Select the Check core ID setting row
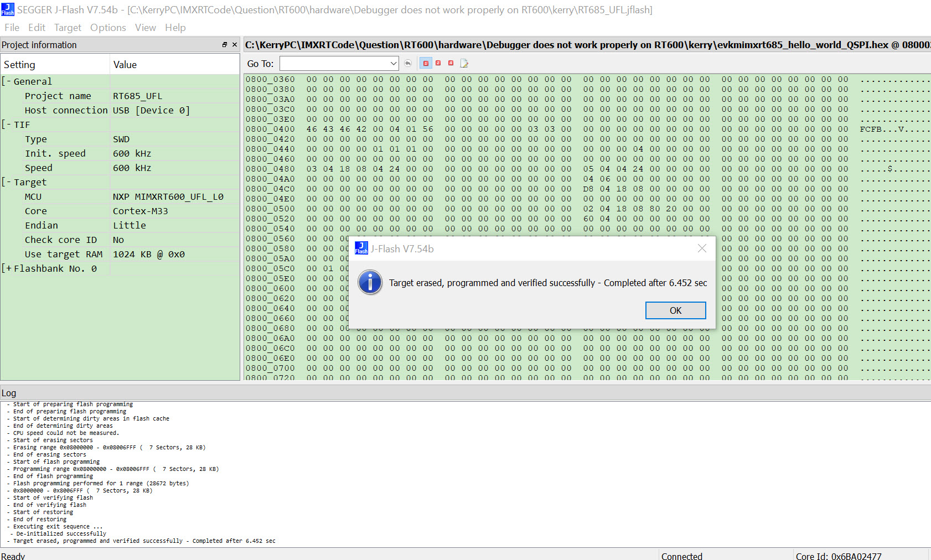The height and width of the screenshot is (560, 931). (x=61, y=240)
